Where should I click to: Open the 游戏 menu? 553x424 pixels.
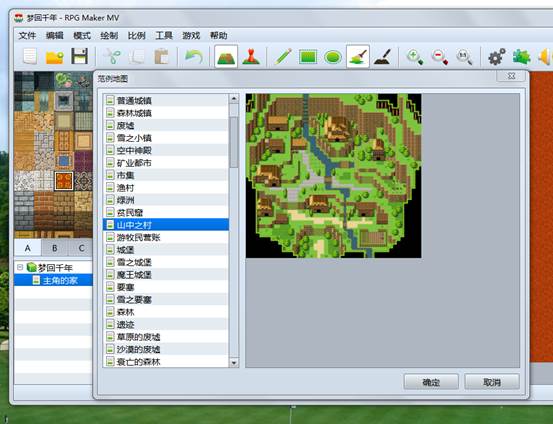pos(191,35)
